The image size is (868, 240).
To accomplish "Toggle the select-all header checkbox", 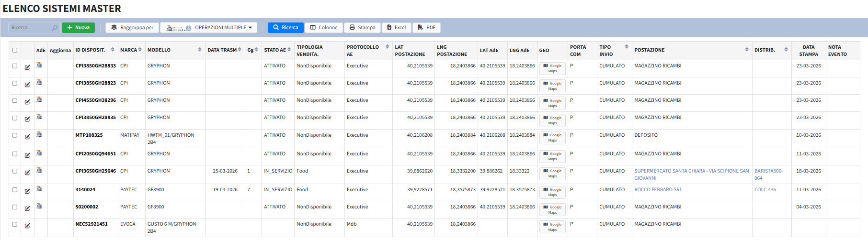I will pos(15,50).
